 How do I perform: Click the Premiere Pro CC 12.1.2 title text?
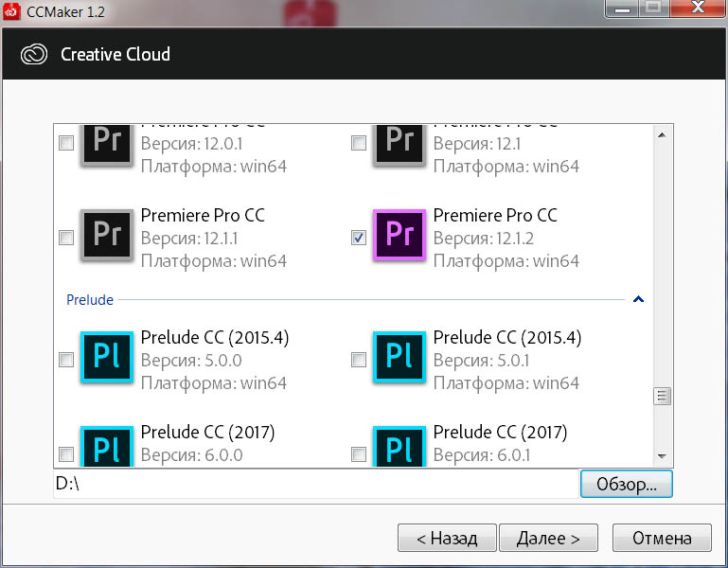coord(495,215)
